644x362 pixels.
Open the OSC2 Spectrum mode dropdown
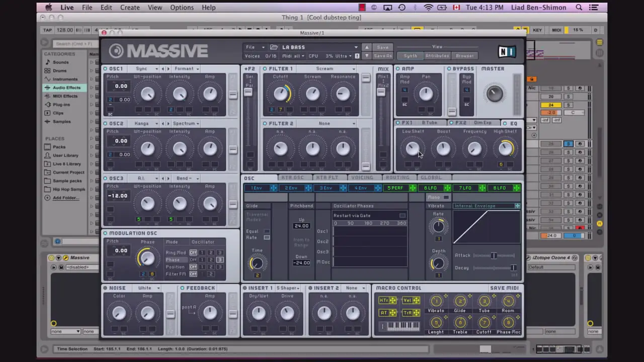point(186,124)
